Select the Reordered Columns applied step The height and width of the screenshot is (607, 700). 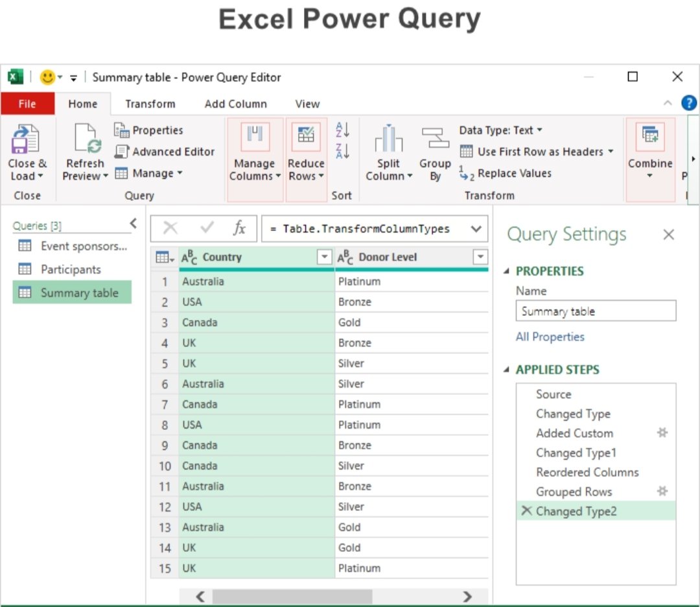[x=596, y=472]
